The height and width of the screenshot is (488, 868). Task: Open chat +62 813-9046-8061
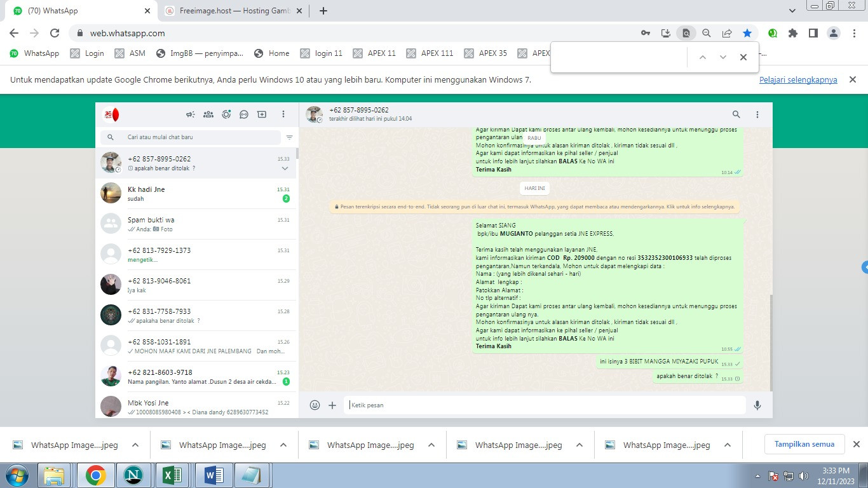click(196, 285)
